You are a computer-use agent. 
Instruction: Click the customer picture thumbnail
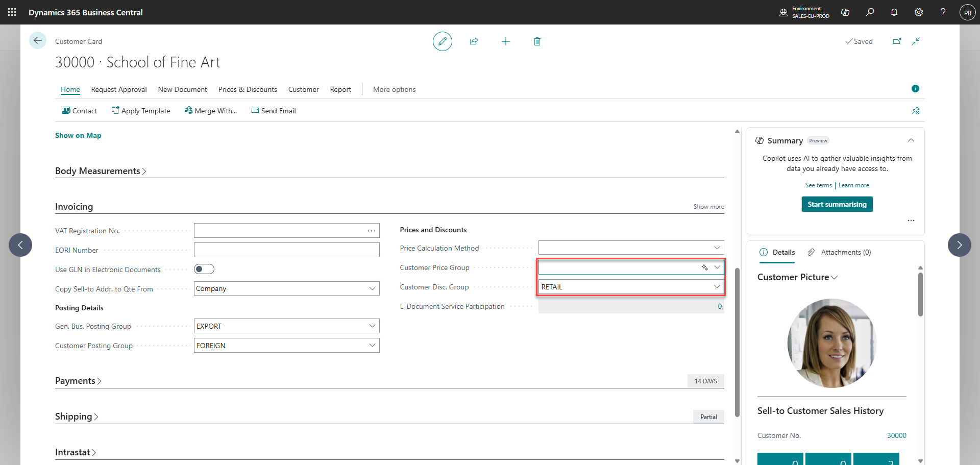click(832, 343)
